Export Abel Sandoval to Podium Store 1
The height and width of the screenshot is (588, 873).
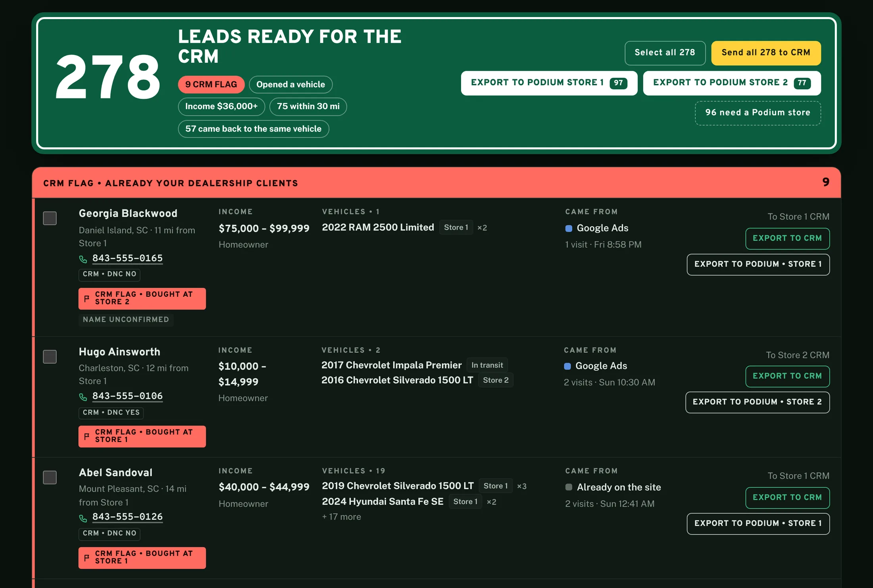click(x=758, y=523)
